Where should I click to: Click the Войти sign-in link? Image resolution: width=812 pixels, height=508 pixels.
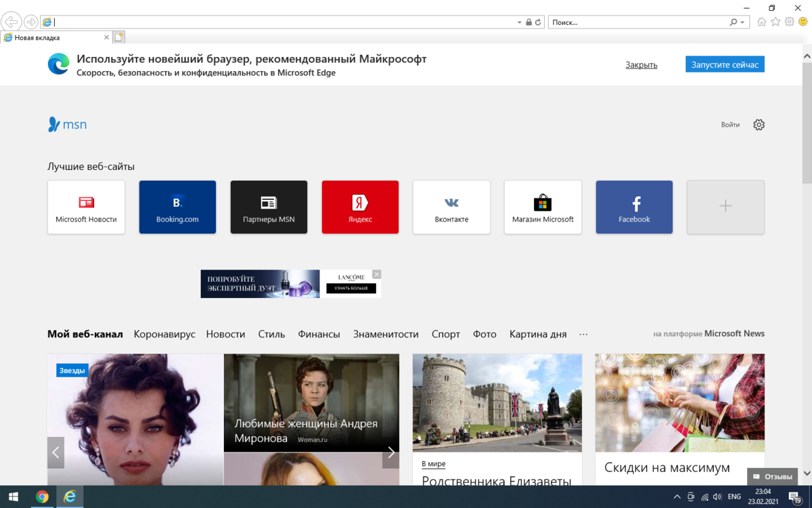click(x=730, y=125)
